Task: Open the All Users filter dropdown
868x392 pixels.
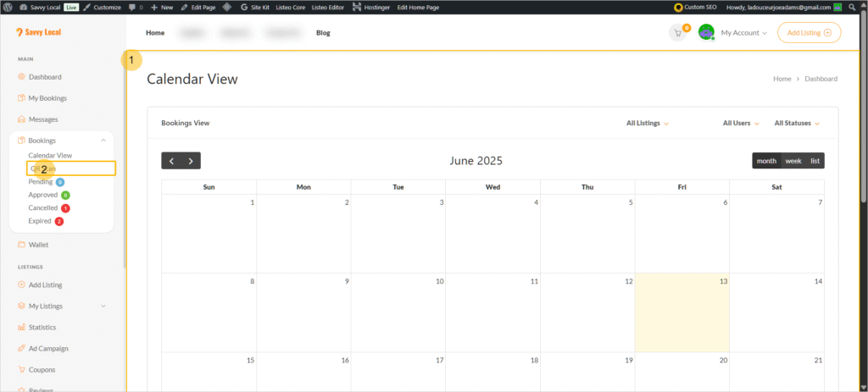Action: [x=740, y=123]
